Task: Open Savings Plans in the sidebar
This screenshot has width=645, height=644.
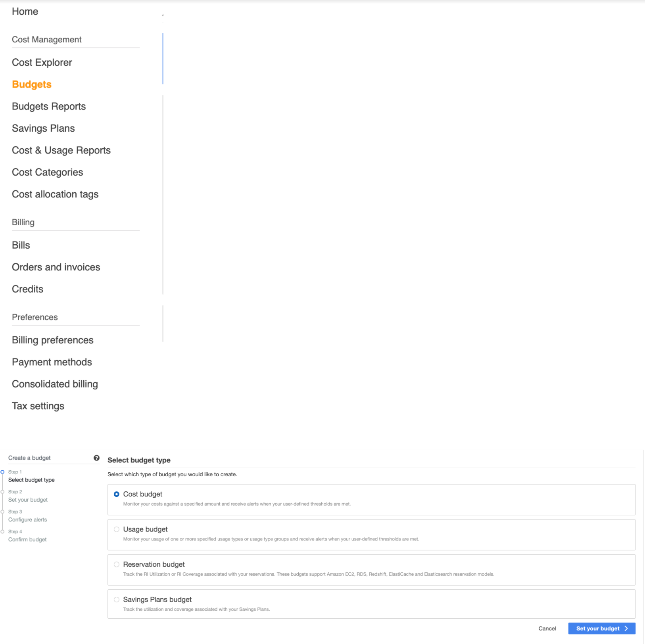Action: tap(43, 128)
